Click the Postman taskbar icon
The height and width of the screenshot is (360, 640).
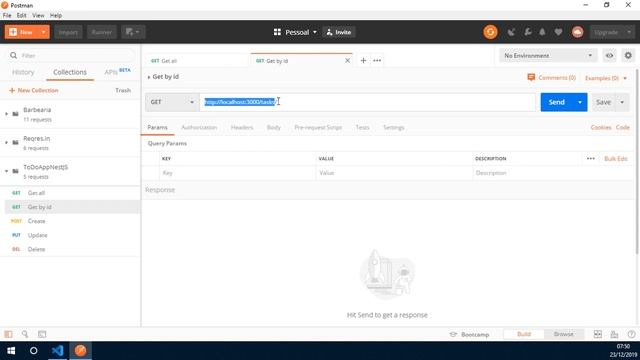point(80,351)
